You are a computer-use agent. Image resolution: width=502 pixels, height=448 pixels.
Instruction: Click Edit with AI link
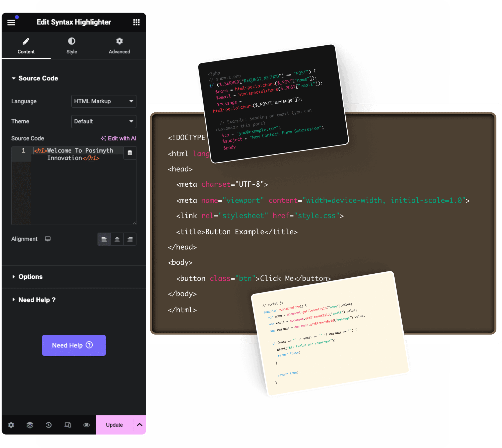tap(118, 138)
